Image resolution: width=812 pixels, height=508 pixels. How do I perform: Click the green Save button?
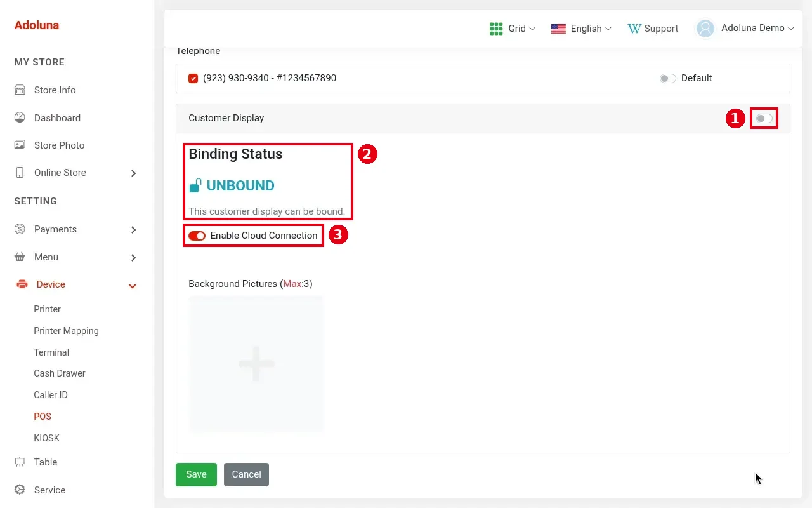click(x=196, y=474)
